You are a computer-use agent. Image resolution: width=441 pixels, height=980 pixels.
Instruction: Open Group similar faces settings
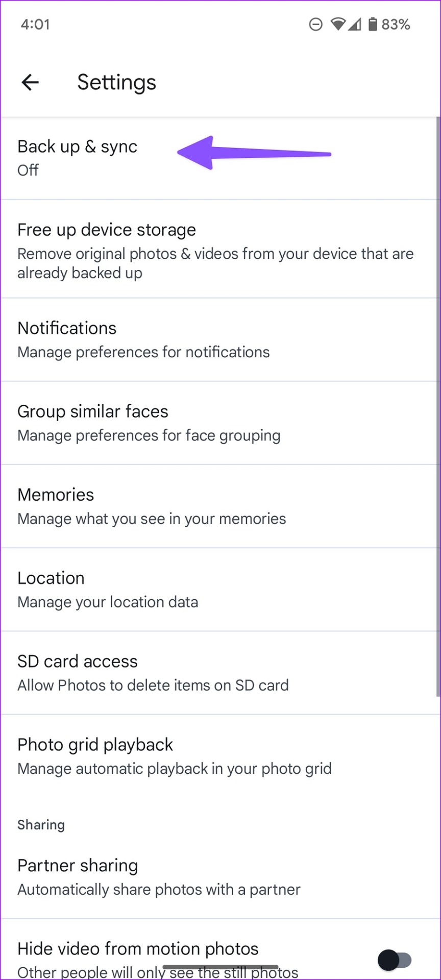(x=219, y=423)
